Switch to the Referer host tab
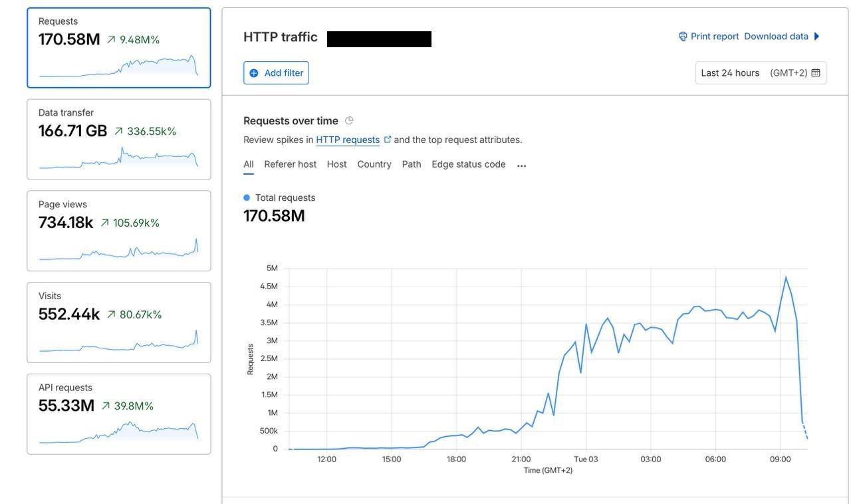Viewport: 851px width, 504px height. pyautogui.click(x=291, y=164)
